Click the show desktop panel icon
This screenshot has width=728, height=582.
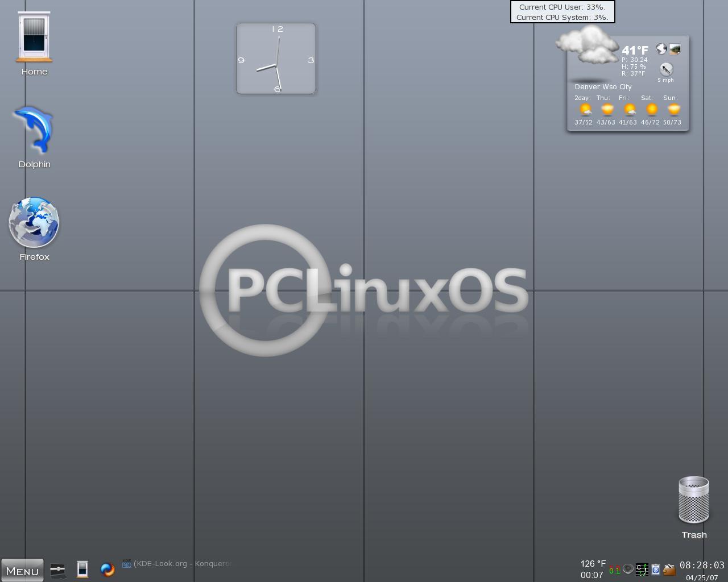57,569
